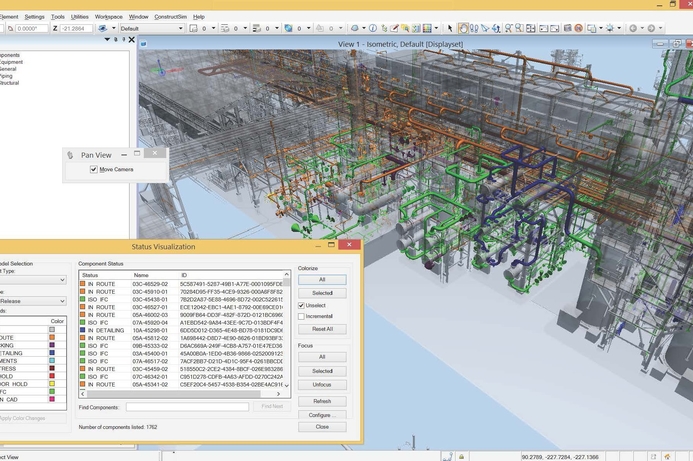This screenshot has width=693, height=461.
Task: Click the Refresh button
Action: pyautogui.click(x=322, y=401)
